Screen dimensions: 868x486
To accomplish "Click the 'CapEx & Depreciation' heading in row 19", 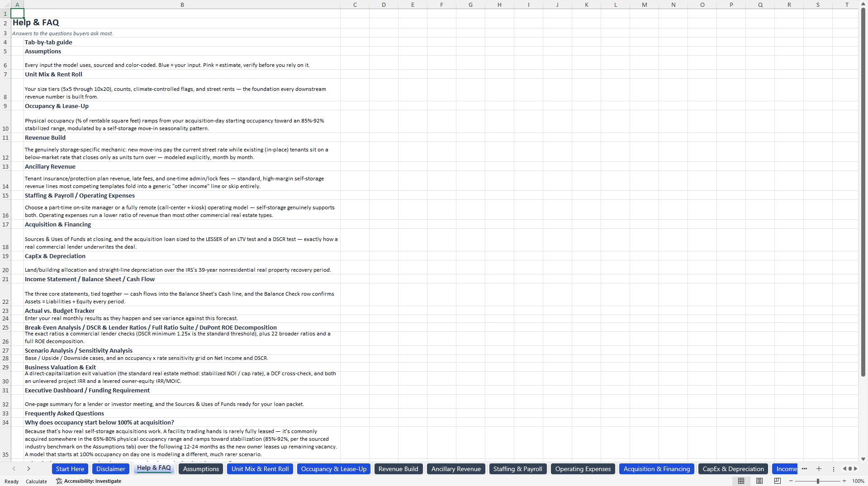I will 55,256.
